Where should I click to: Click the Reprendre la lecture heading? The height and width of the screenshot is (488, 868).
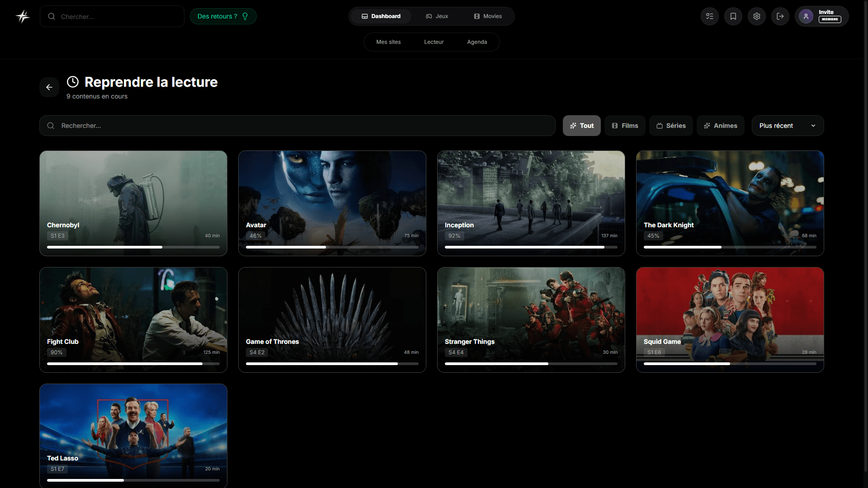(x=151, y=82)
